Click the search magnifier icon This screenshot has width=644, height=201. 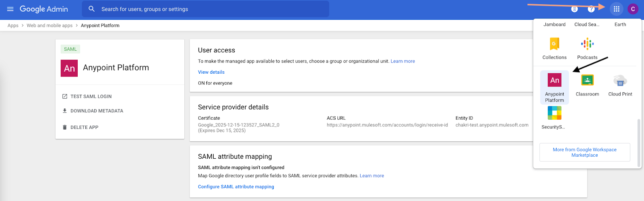92,9
